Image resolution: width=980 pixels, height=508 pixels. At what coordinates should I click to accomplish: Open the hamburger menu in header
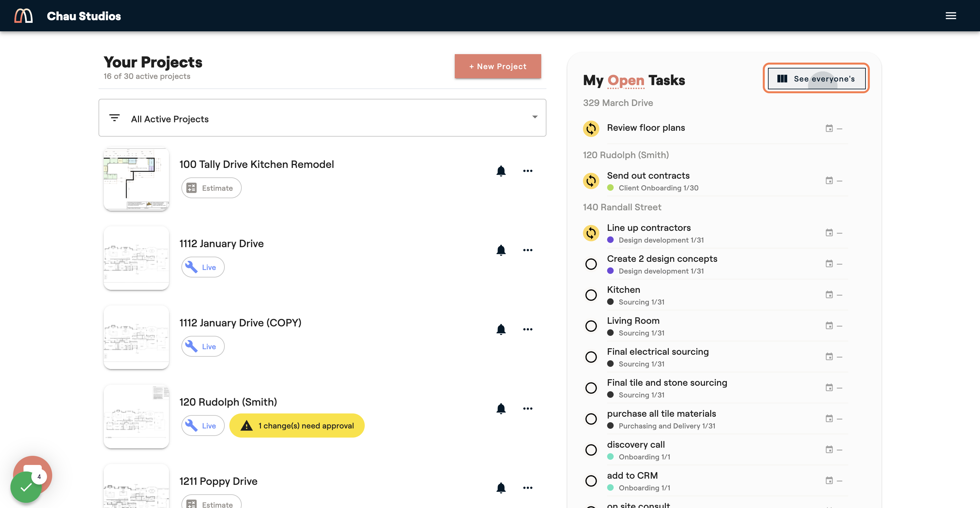click(x=951, y=16)
